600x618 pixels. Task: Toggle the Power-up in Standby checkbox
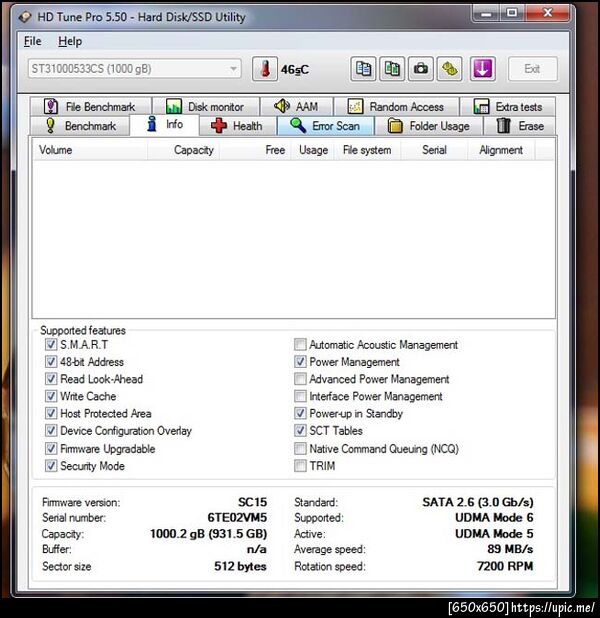click(300, 413)
